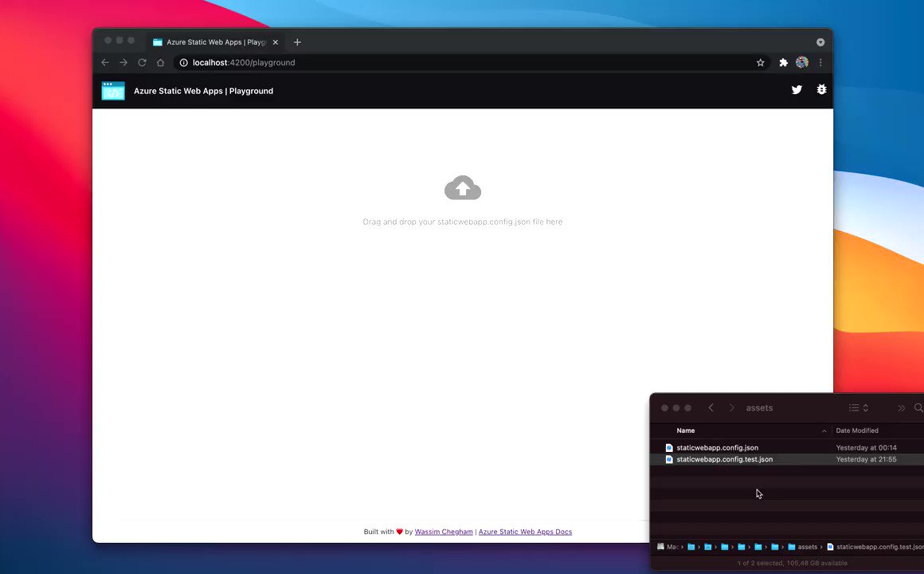The image size is (924, 574).
Task: Open the Twitter icon in header
Action: [x=797, y=89]
